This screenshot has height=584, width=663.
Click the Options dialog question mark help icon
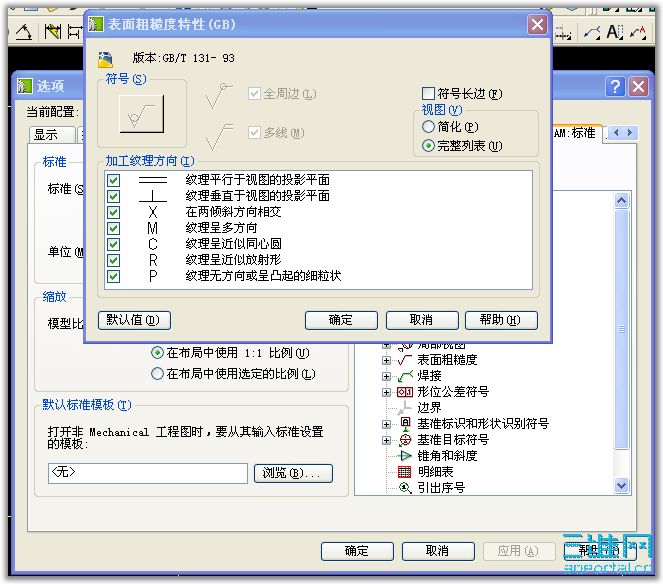[x=615, y=87]
